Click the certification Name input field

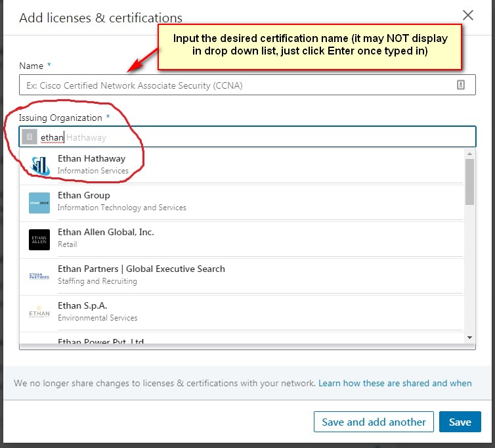(247, 85)
